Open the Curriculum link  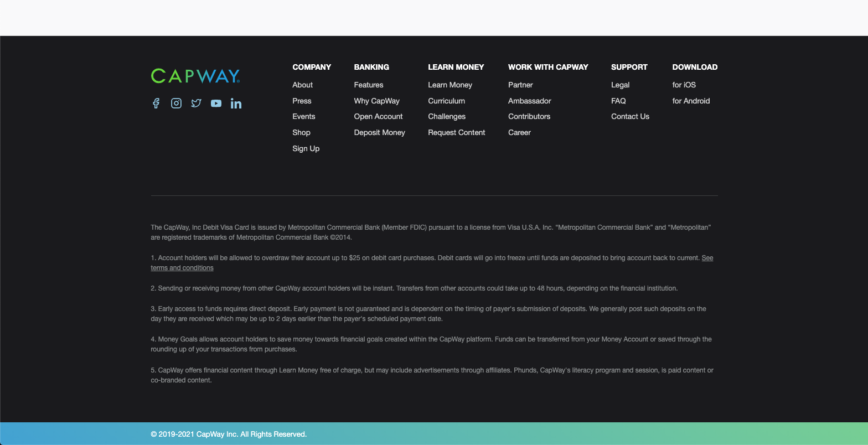click(447, 101)
